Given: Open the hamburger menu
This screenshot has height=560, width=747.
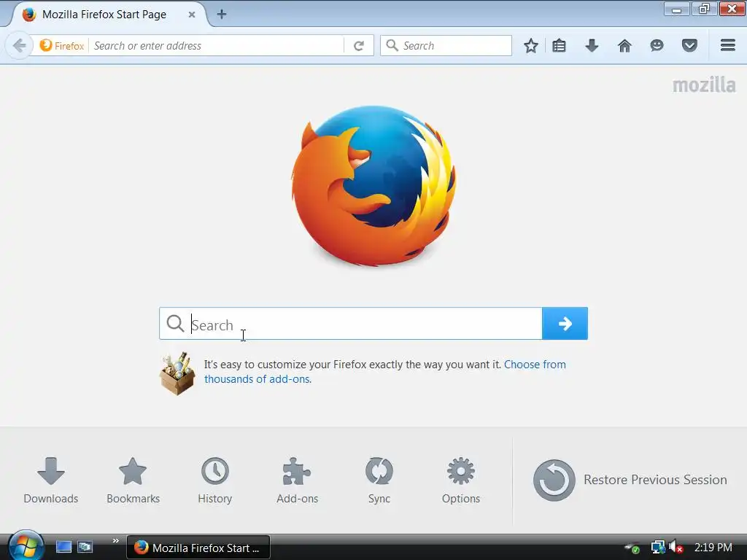Looking at the screenshot, I should coord(728,45).
